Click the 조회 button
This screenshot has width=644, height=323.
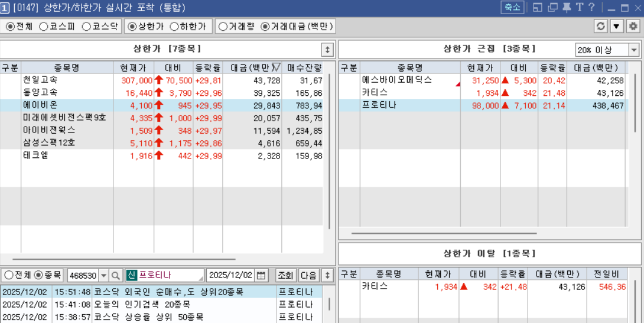285,275
